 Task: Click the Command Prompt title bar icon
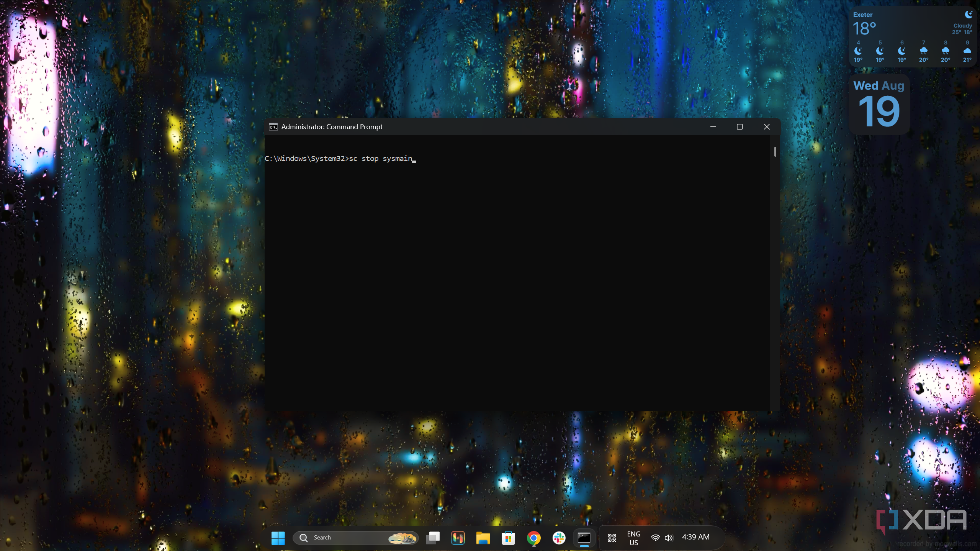click(x=273, y=127)
